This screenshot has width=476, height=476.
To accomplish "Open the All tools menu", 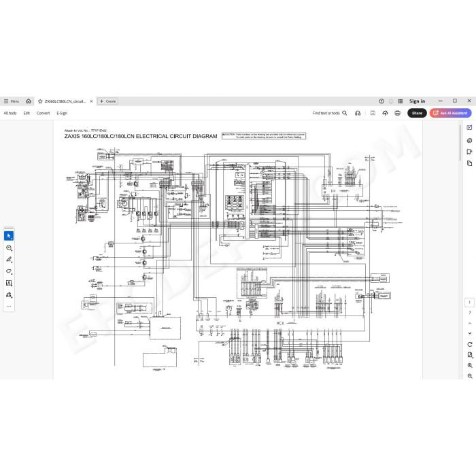I will pos(10,114).
